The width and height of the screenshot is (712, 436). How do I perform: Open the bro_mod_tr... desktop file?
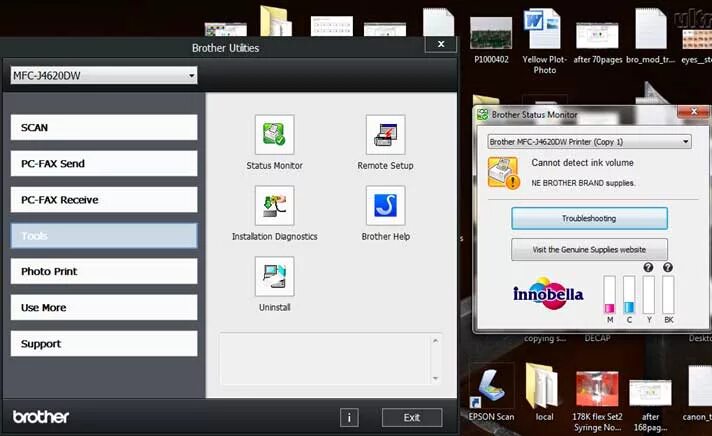tap(651, 36)
